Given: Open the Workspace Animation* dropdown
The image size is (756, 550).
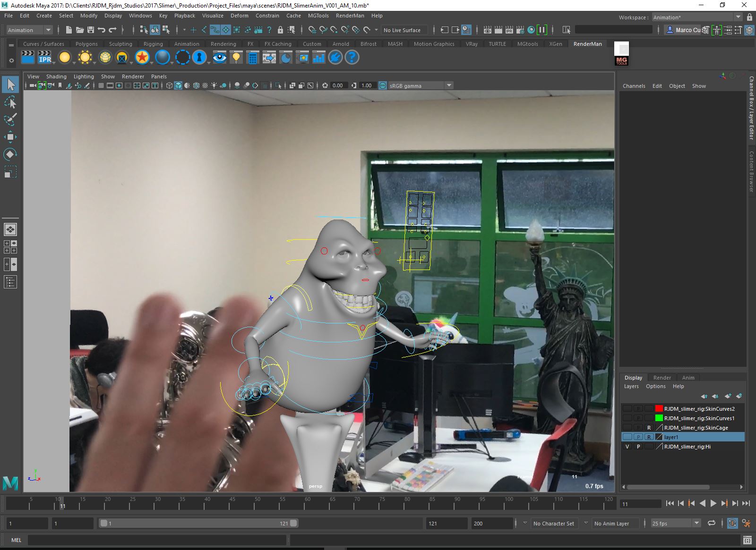Looking at the screenshot, I should click(697, 17).
